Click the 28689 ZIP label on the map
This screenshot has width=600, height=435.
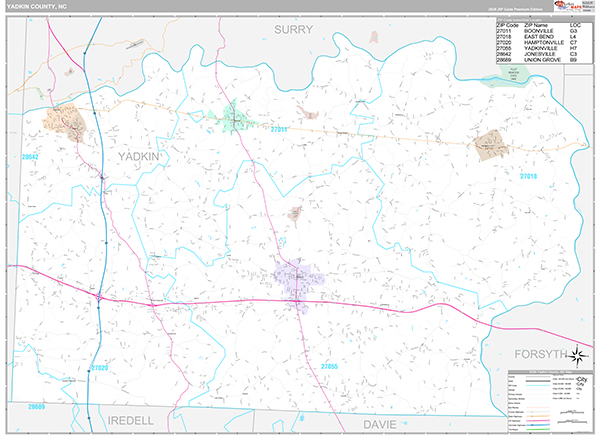pos(36,407)
